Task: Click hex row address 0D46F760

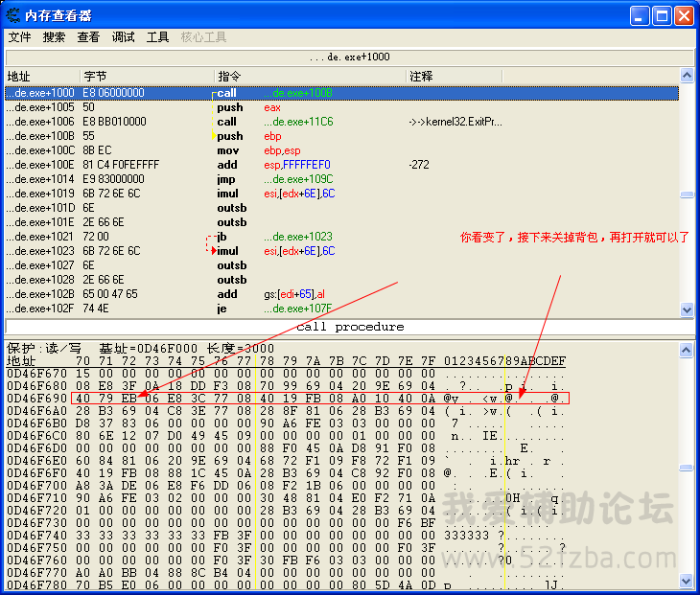Action: pos(36,561)
